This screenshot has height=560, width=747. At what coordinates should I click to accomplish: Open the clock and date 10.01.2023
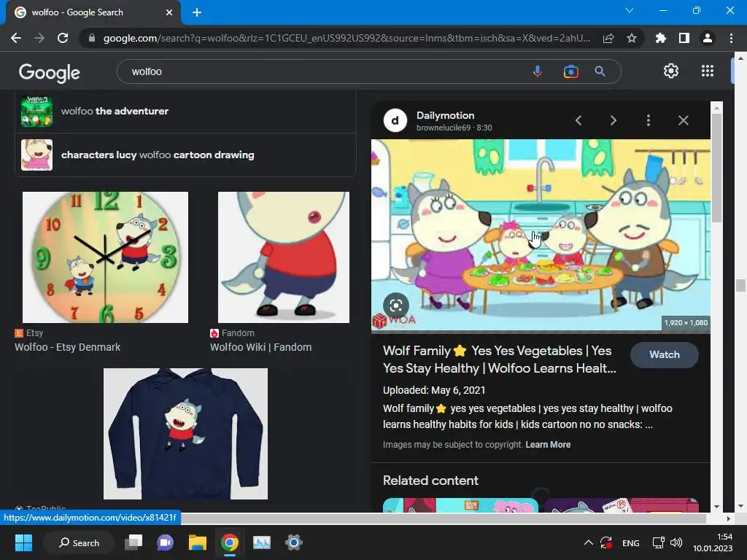click(x=713, y=542)
